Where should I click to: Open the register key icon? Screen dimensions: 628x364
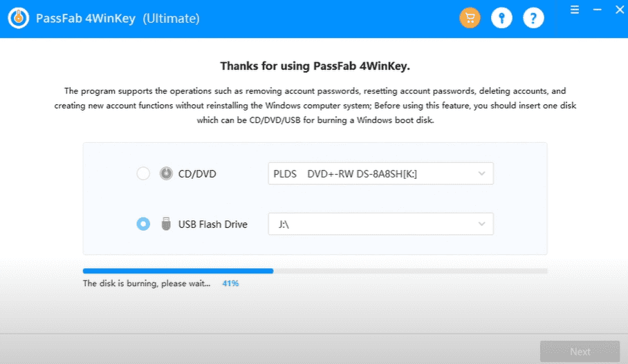[x=501, y=19]
